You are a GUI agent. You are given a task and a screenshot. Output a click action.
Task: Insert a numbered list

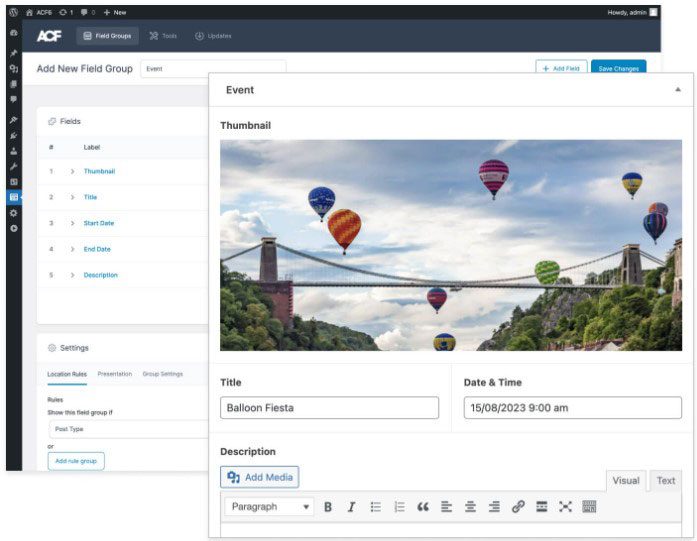pyautogui.click(x=399, y=507)
